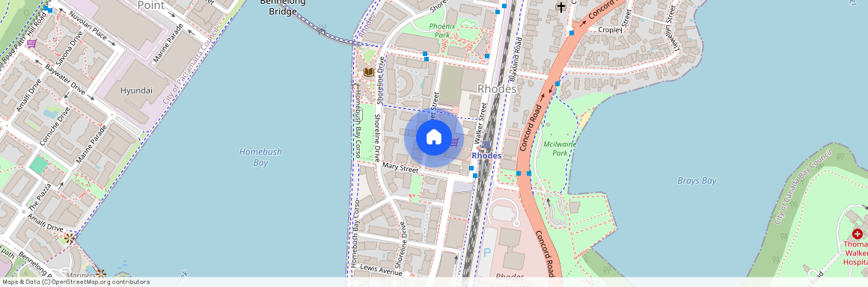This screenshot has width=868, height=287.
Task: Click the blue parking P symbol
Action: [x=487, y=253]
